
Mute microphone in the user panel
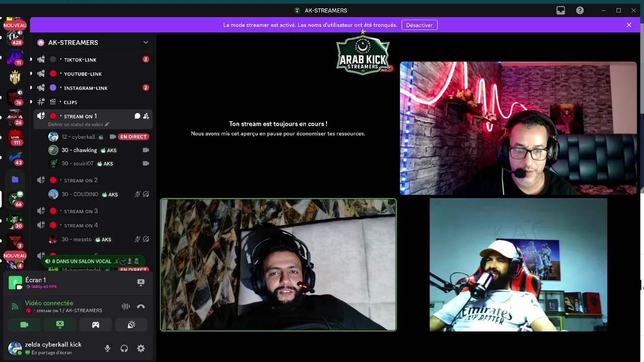pos(107,348)
